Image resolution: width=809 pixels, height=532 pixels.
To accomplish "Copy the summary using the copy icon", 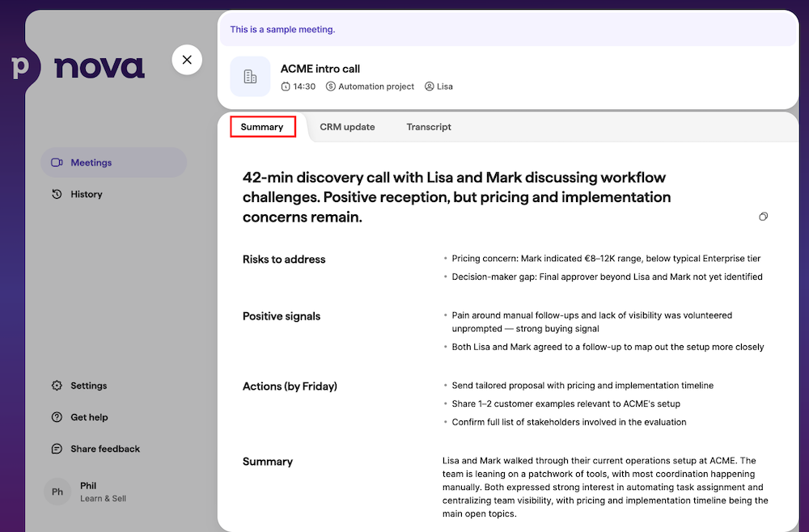I will pyautogui.click(x=763, y=217).
